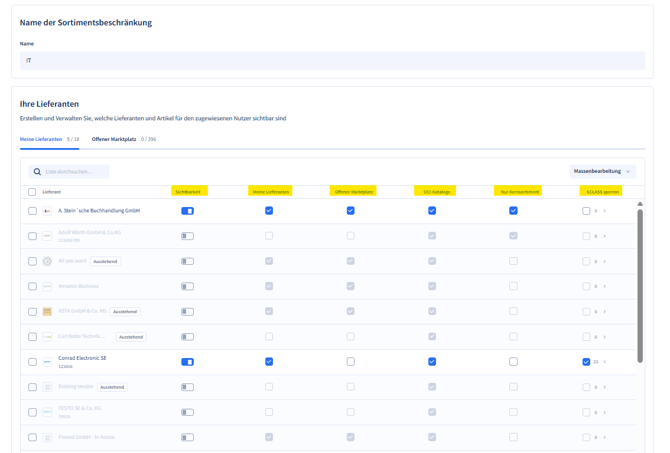The width and height of the screenshot is (670, 453).
Task: Click the ASTA GmbH supplier logo
Action: pyautogui.click(x=47, y=312)
